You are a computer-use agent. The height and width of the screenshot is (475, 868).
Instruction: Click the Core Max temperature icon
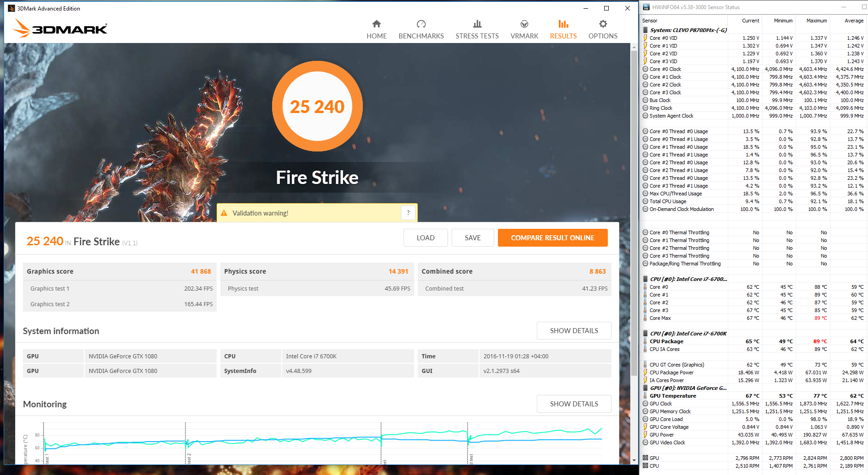pos(645,318)
